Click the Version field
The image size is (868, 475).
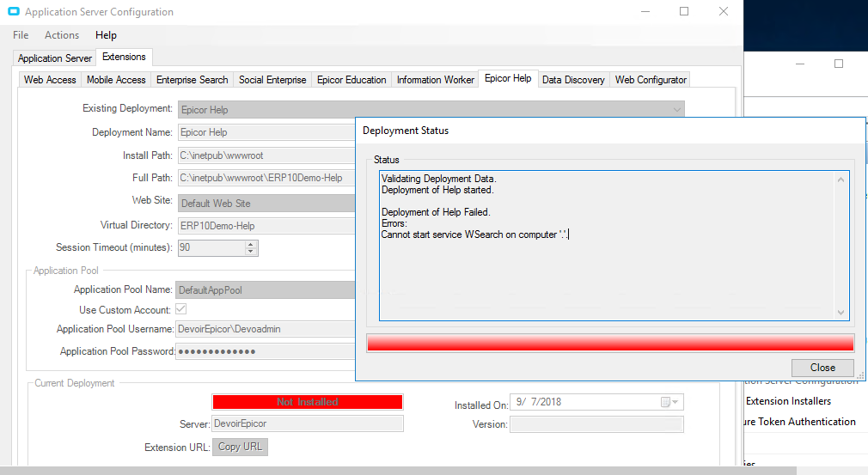click(x=596, y=424)
